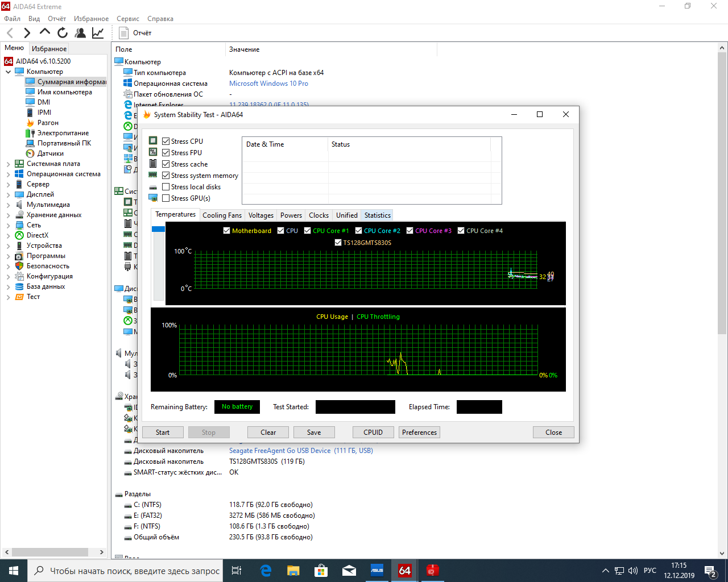Toggle TS128GMTS830S temperature checkbox
This screenshot has width=728, height=582.
[338, 243]
